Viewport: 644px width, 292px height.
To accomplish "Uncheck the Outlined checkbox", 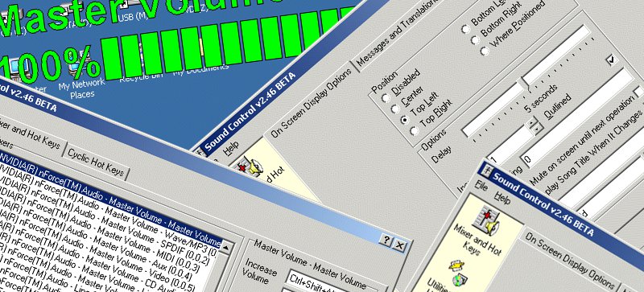I will (612, 60).
